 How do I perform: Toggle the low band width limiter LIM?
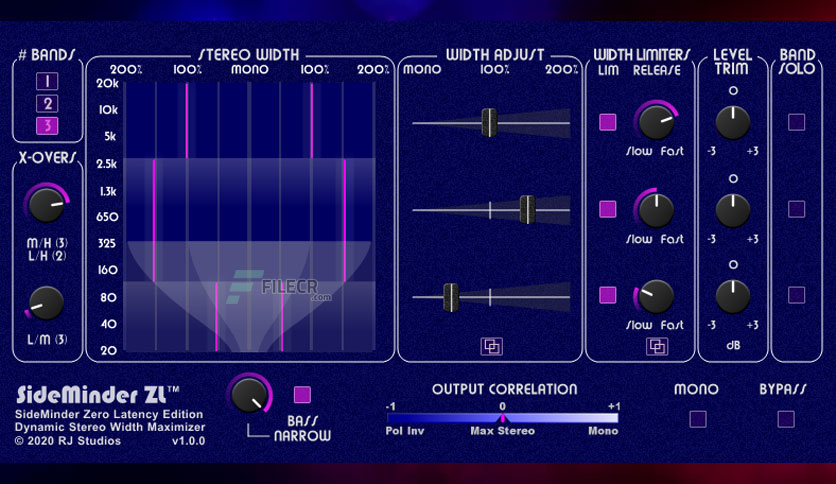pos(608,295)
